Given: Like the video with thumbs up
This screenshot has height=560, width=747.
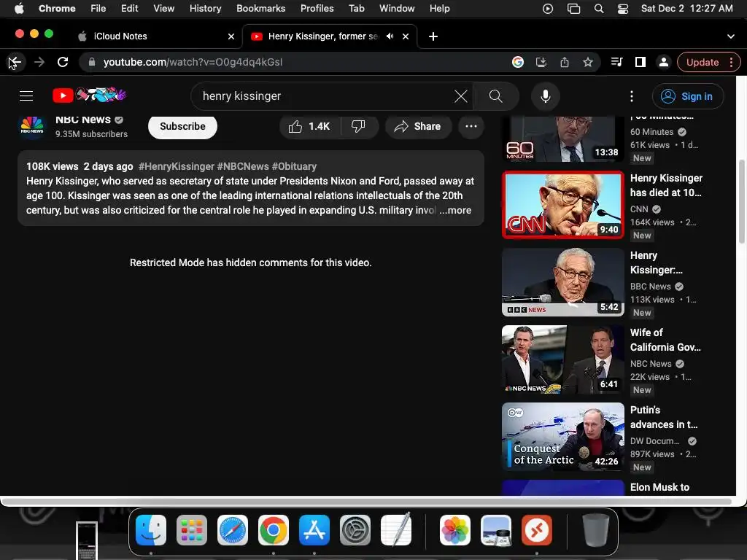Looking at the screenshot, I should point(309,126).
